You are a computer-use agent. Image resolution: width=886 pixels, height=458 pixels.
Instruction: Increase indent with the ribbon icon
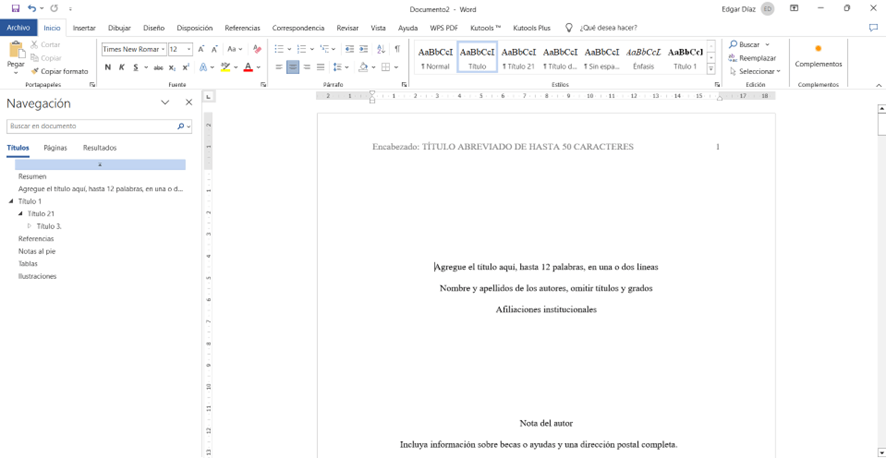click(x=363, y=49)
